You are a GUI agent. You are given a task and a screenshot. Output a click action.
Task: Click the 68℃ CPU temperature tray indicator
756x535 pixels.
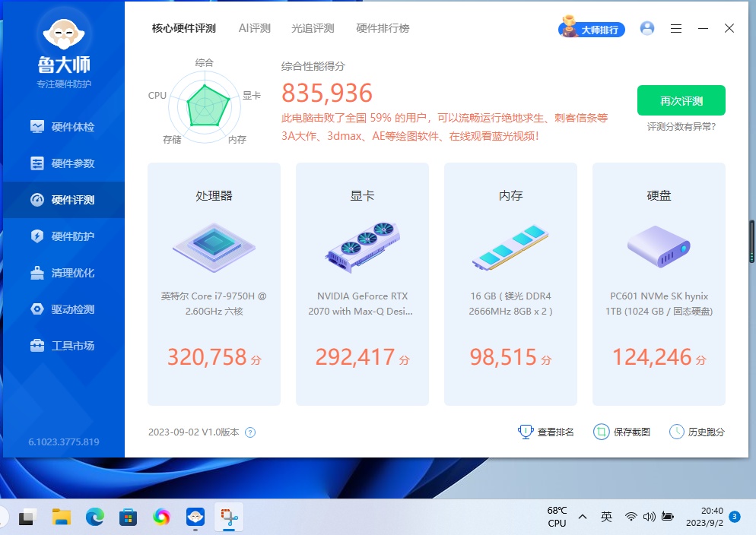(x=557, y=517)
